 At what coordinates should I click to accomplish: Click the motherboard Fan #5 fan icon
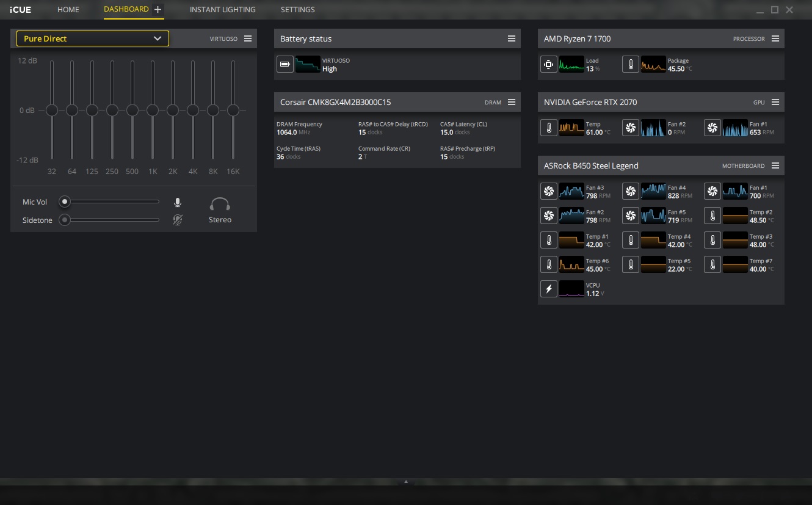tap(630, 216)
